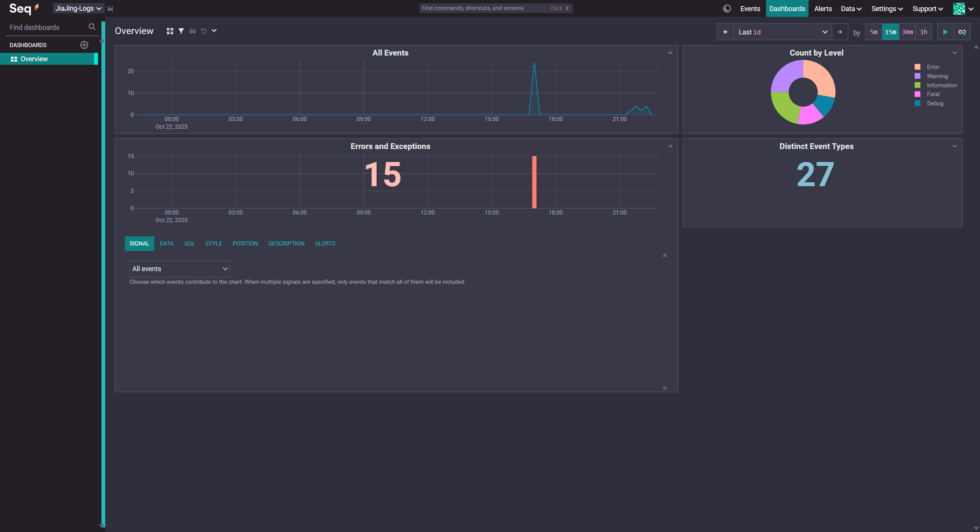Viewport: 980px width, 532px height.
Task: Open the Alerts page
Action: [x=823, y=8]
